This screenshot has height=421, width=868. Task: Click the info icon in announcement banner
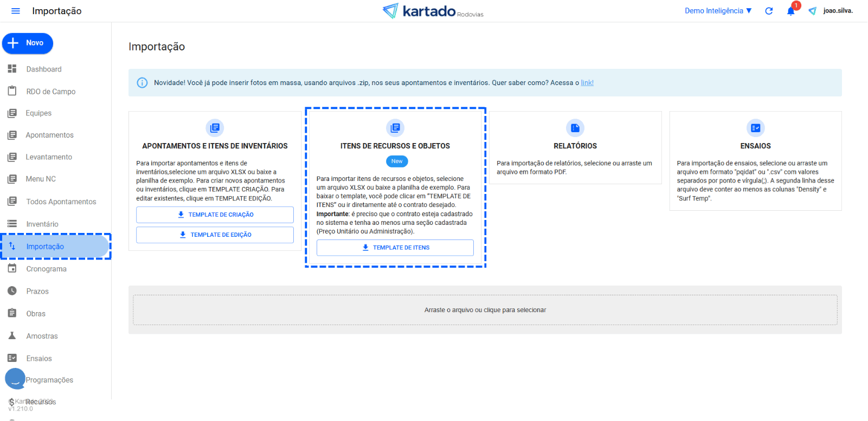(x=142, y=83)
